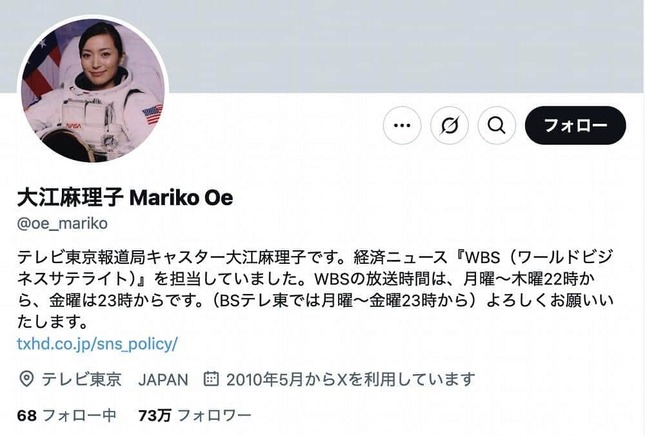Click the flag behind the astronaut in avatar
Viewport: 645px width, 436px height.
(x=39, y=74)
